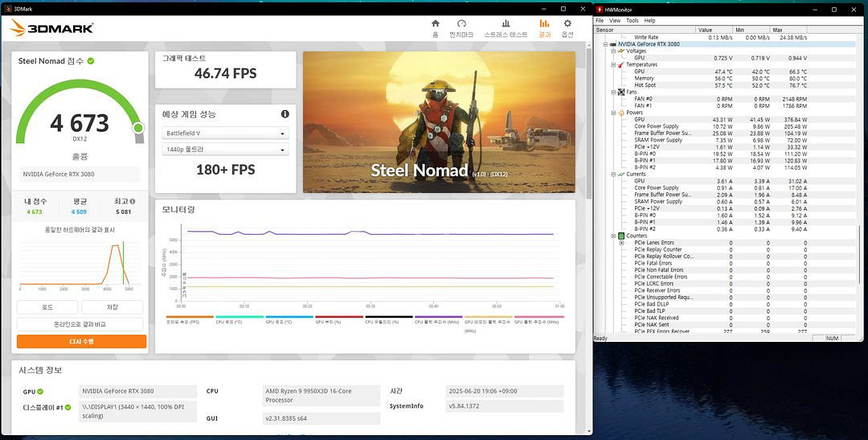Collapse the Powers node in HWMonitor
This screenshot has height=440, width=868.
pos(613,113)
